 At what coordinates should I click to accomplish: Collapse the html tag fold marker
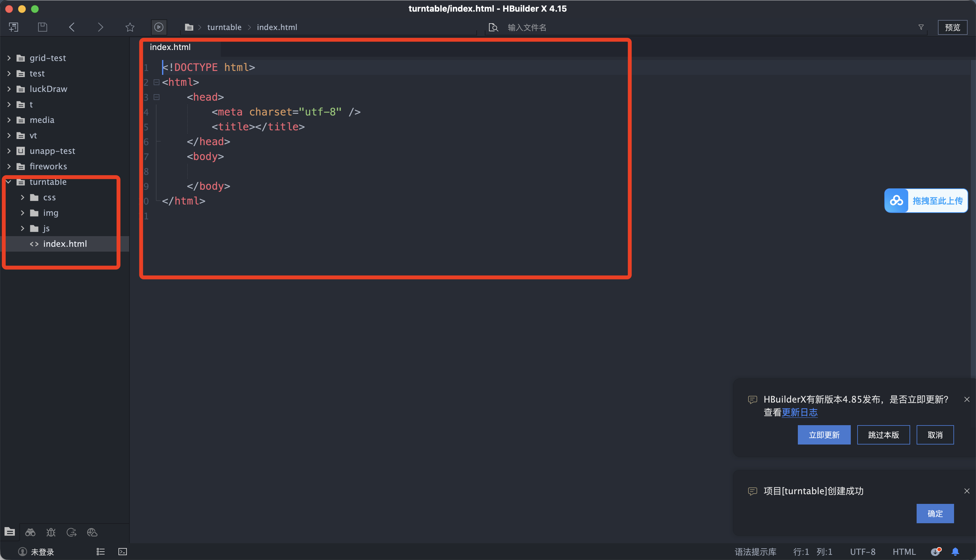[x=157, y=82]
